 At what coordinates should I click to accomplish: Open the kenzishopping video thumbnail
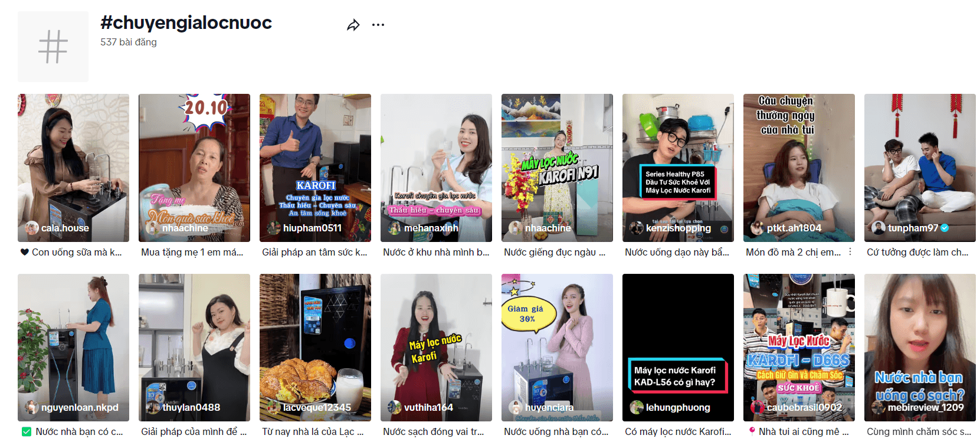pyautogui.click(x=678, y=168)
